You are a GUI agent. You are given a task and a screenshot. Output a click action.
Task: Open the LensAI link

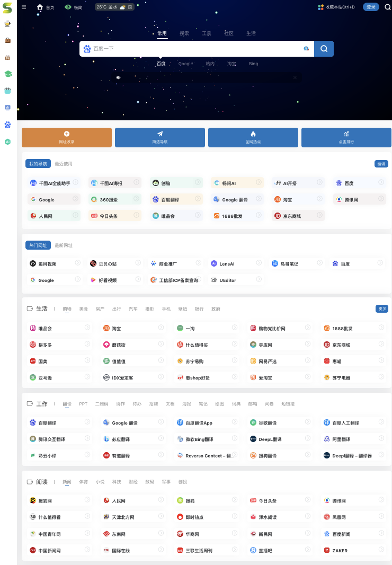pyautogui.click(x=227, y=264)
